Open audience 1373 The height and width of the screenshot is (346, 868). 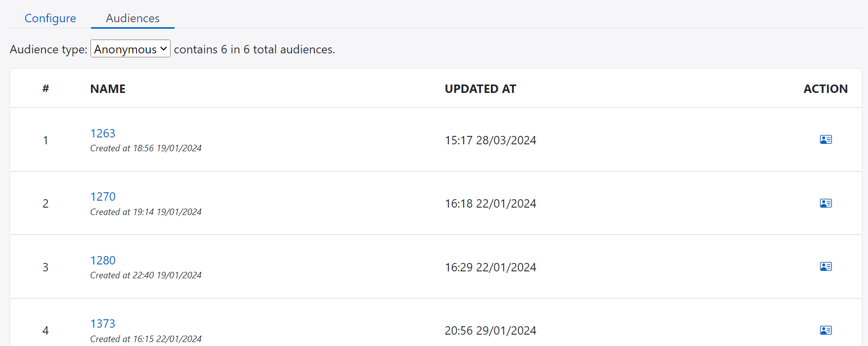[x=103, y=323]
